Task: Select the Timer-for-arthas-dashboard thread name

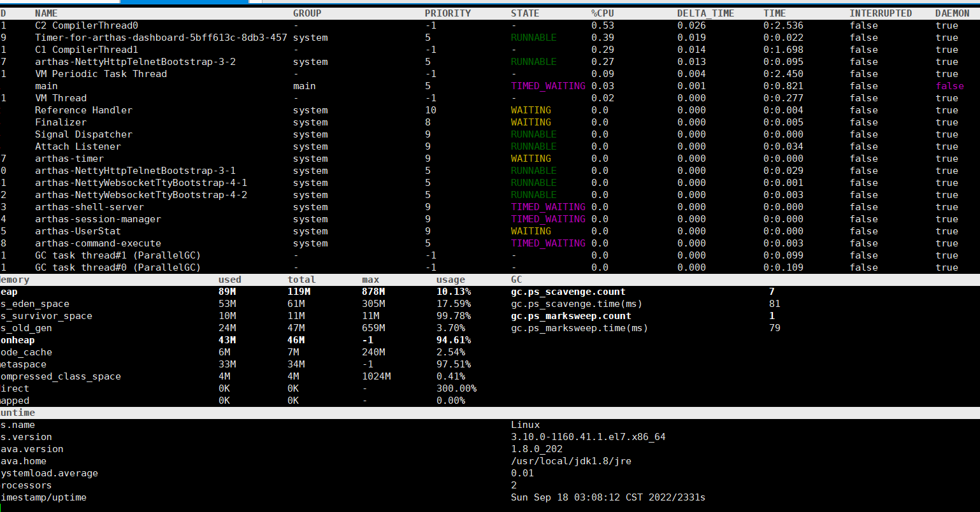Action: 161,38
